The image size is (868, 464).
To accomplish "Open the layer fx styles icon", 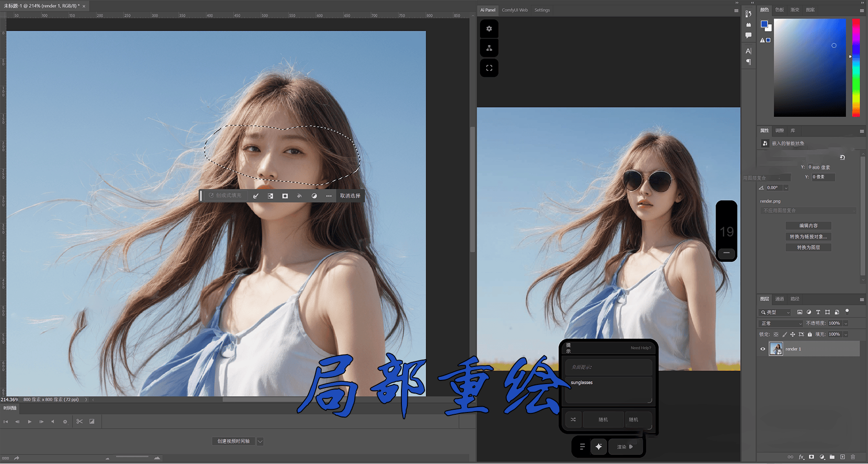I will point(801,457).
